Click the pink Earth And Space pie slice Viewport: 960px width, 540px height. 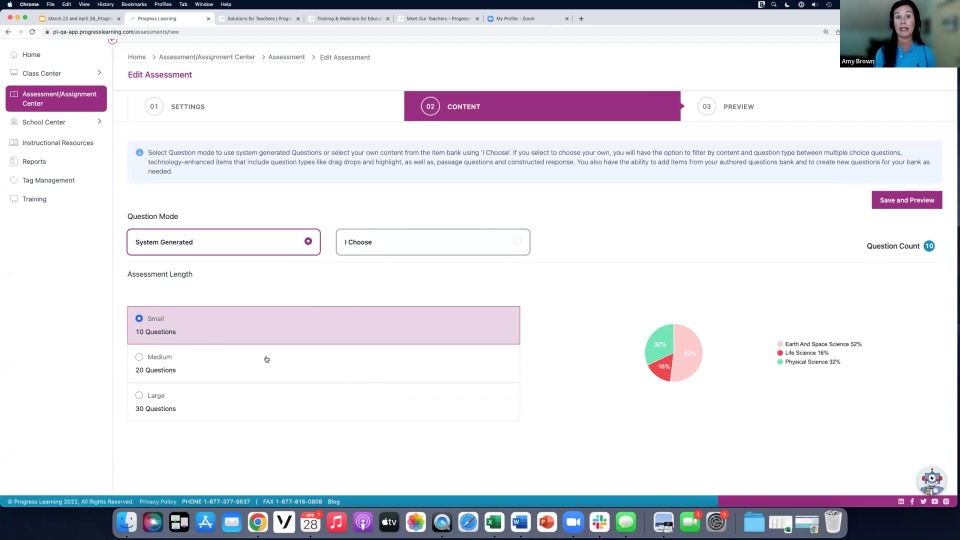pyautogui.click(x=688, y=353)
